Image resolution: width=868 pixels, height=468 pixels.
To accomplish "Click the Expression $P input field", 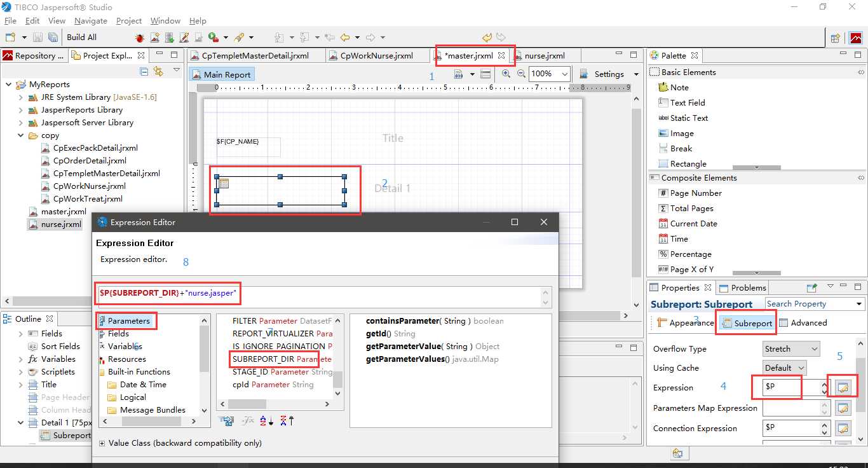I will tap(790, 387).
